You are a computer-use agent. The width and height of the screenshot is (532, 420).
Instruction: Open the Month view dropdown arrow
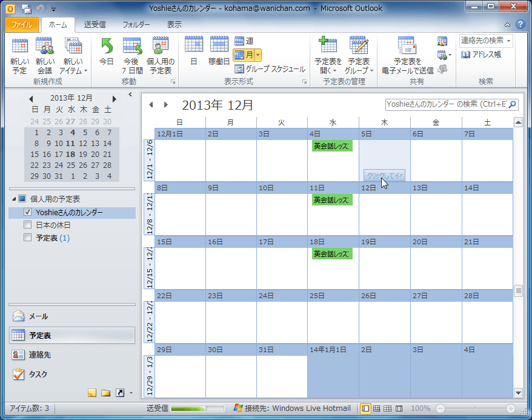pos(258,55)
